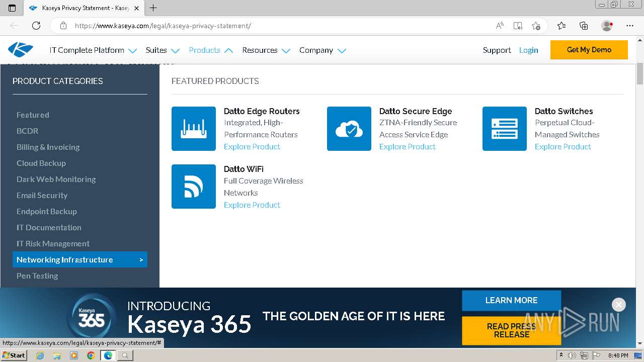
Task: Open the Datto WiFi product icon
Action: point(194,187)
